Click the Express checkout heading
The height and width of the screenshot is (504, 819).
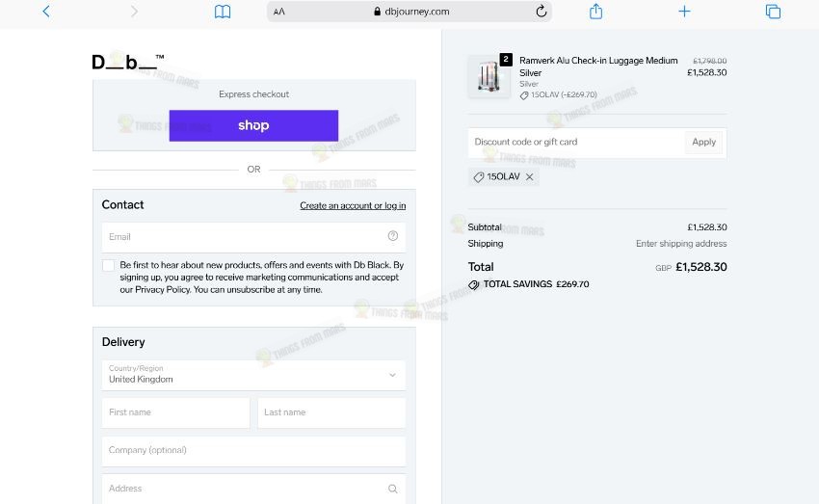click(x=253, y=94)
